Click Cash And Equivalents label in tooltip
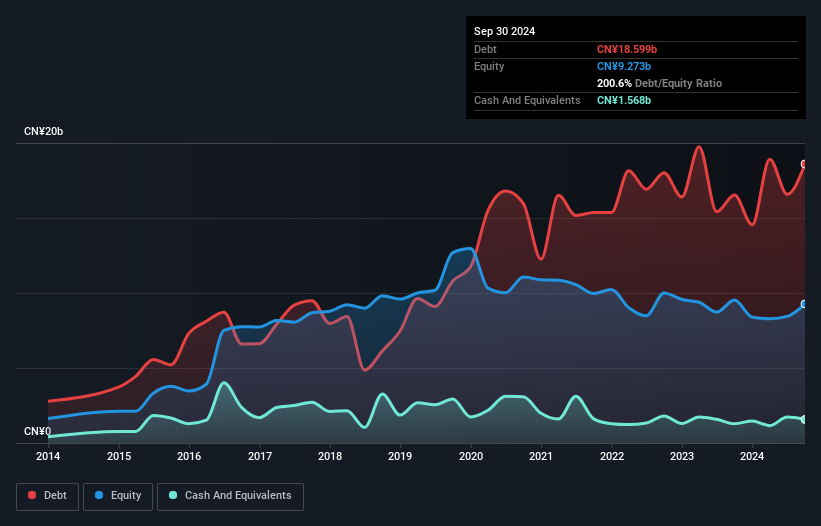821x526 pixels. (527, 100)
